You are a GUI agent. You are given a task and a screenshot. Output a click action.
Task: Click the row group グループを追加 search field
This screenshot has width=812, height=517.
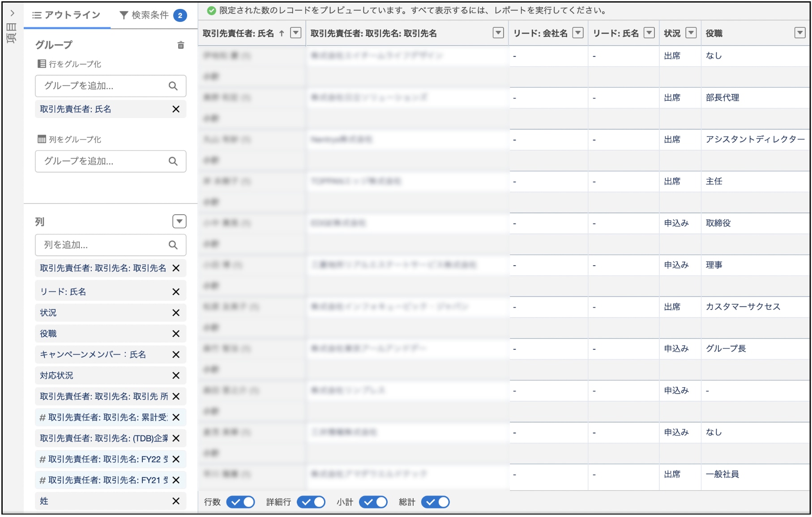(x=111, y=86)
